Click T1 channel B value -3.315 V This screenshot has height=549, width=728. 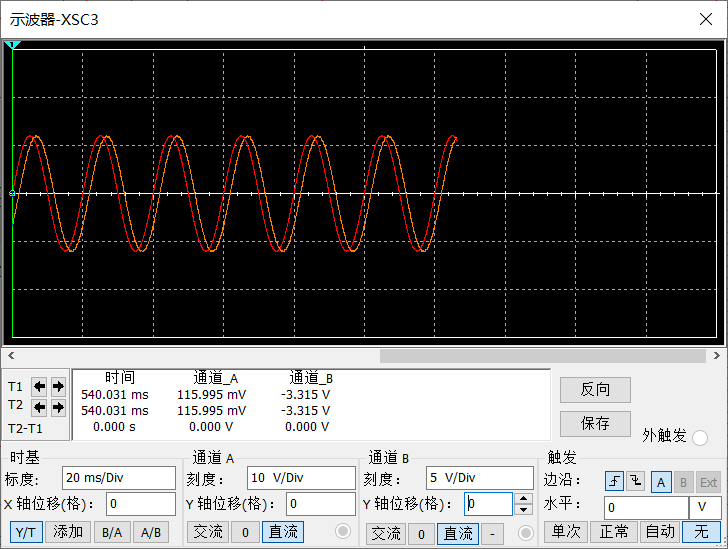click(306, 395)
